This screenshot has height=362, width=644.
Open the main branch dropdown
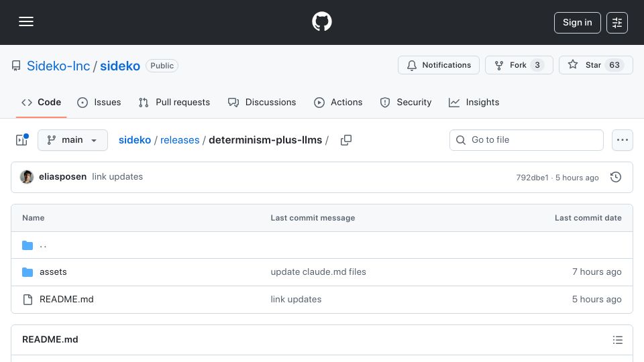click(72, 140)
